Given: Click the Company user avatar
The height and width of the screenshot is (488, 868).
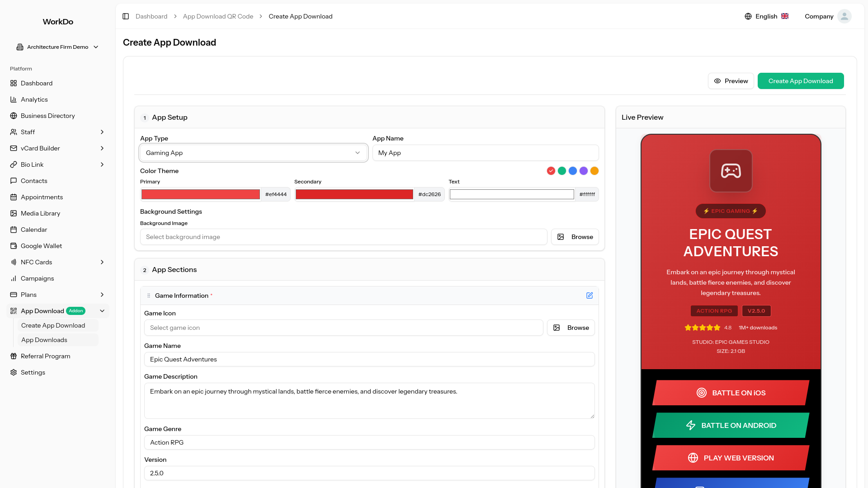Looking at the screenshot, I should click(844, 16).
